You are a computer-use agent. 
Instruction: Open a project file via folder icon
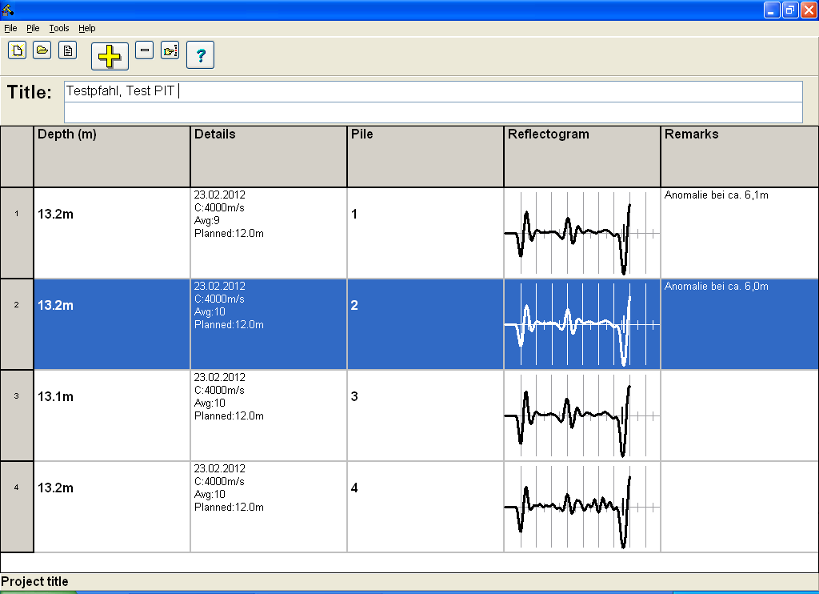42,51
